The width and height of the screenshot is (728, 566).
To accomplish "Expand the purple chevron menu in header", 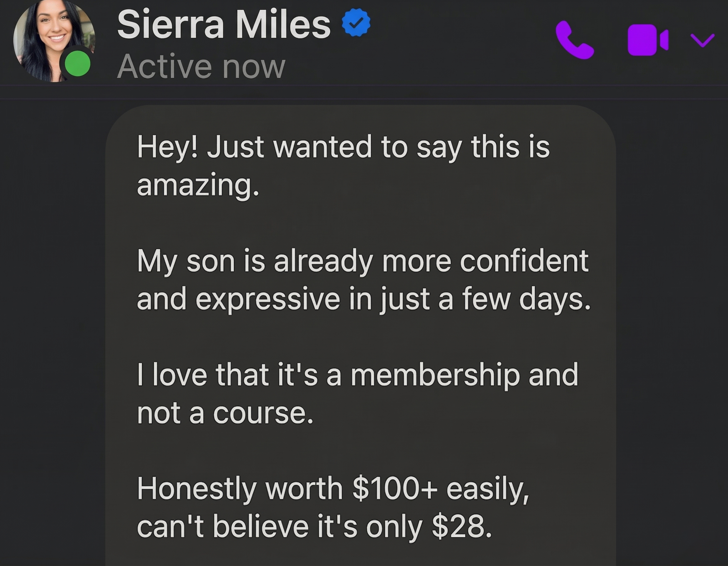I will tap(702, 40).
